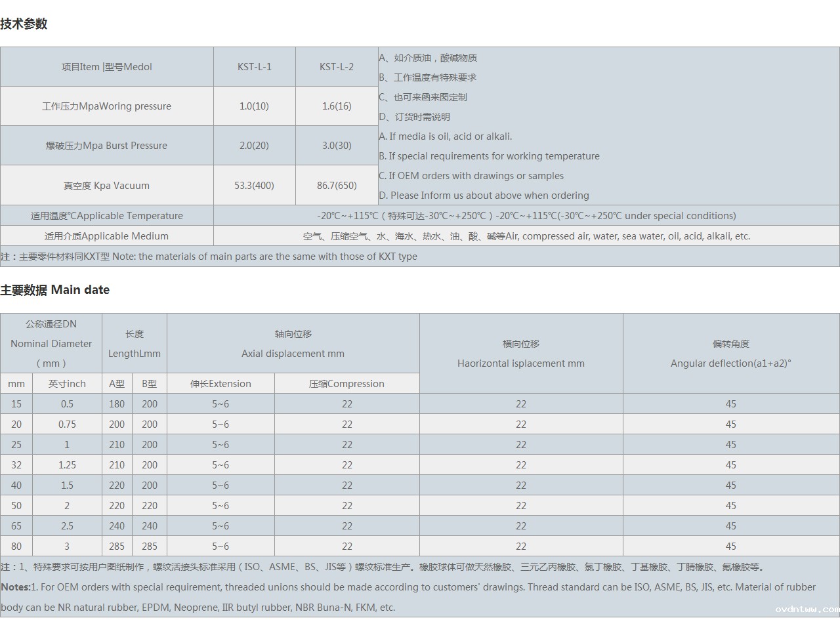The width and height of the screenshot is (840, 620).
Task: Select the 压缩Compression sub-header
Action: (346, 384)
